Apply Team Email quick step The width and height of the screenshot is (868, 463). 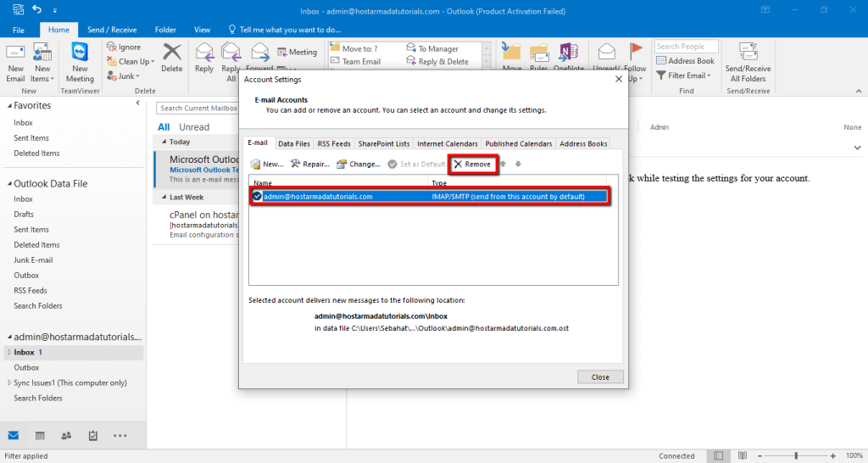point(356,61)
